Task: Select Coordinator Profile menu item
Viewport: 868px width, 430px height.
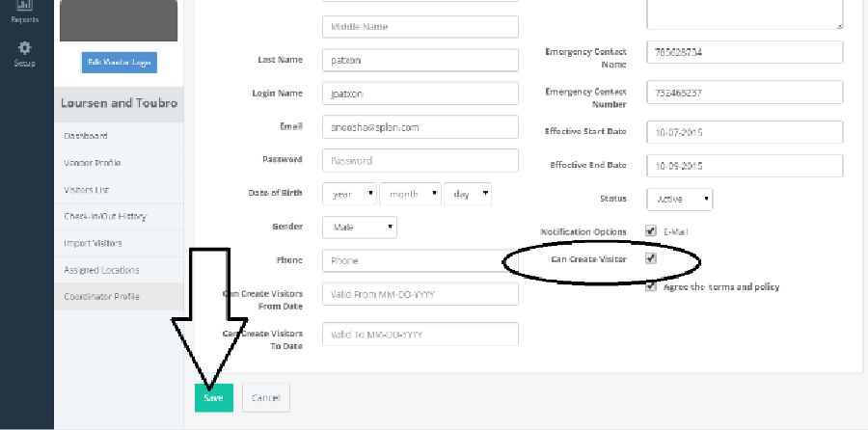Action: tap(119, 297)
